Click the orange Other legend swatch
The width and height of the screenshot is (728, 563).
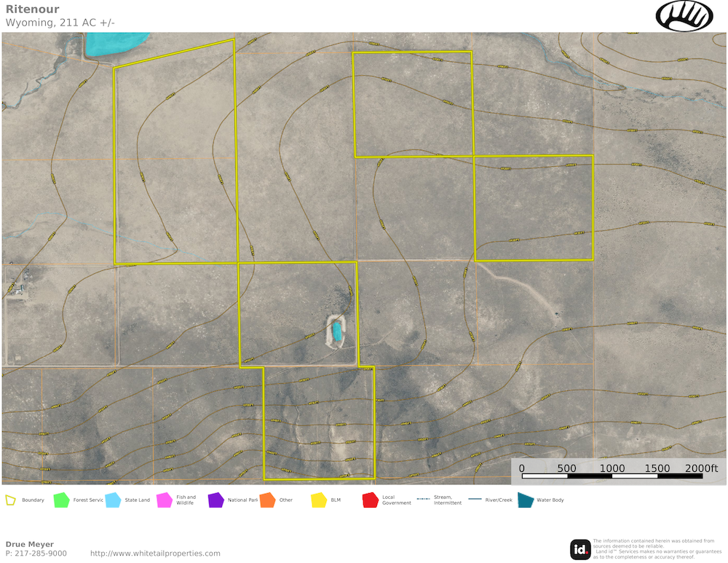tap(267, 500)
